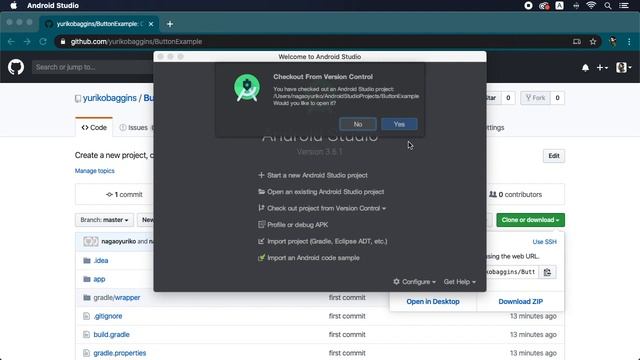Open Branch: master dropdown

pyautogui.click(x=104, y=220)
